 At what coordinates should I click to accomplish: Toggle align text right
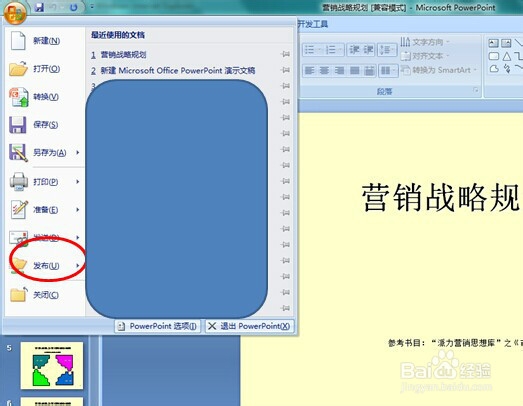pyautogui.click(x=340, y=70)
